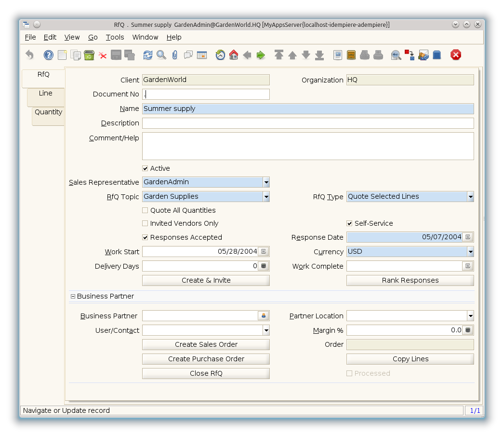Click the red X Delete record icon

pyautogui.click(x=103, y=55)
